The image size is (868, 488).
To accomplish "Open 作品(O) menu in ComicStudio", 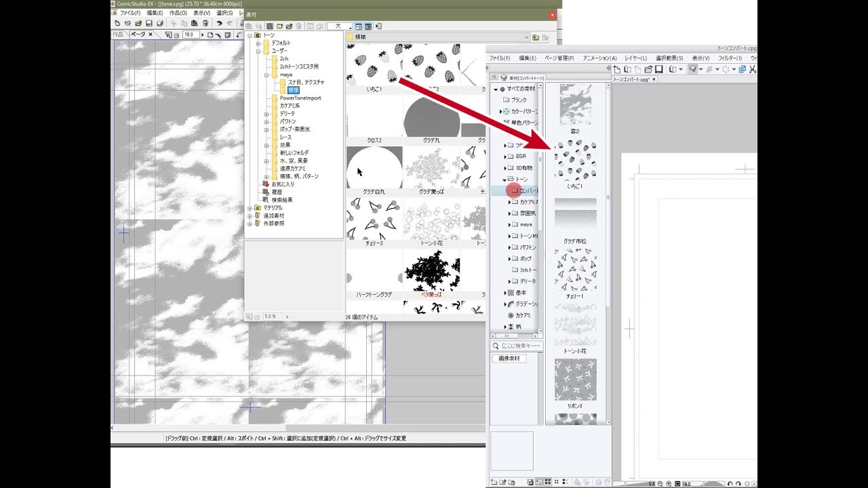I will (x=178, y=13).
